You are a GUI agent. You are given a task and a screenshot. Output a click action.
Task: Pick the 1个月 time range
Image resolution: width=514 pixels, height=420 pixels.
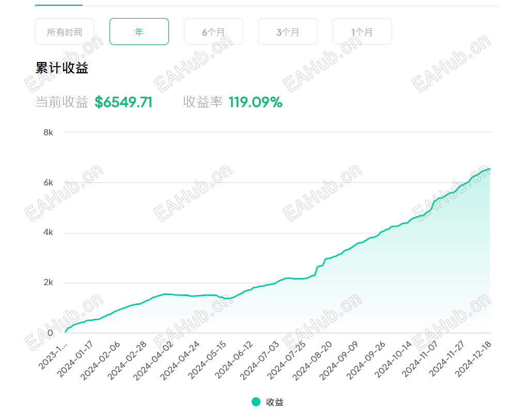coord(362,32)
